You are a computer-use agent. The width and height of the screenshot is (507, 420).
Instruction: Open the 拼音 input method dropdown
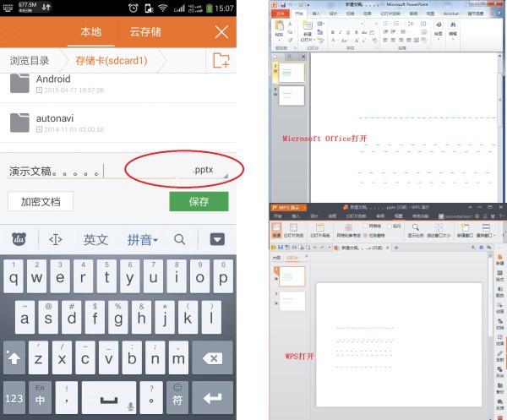(142, 240)
